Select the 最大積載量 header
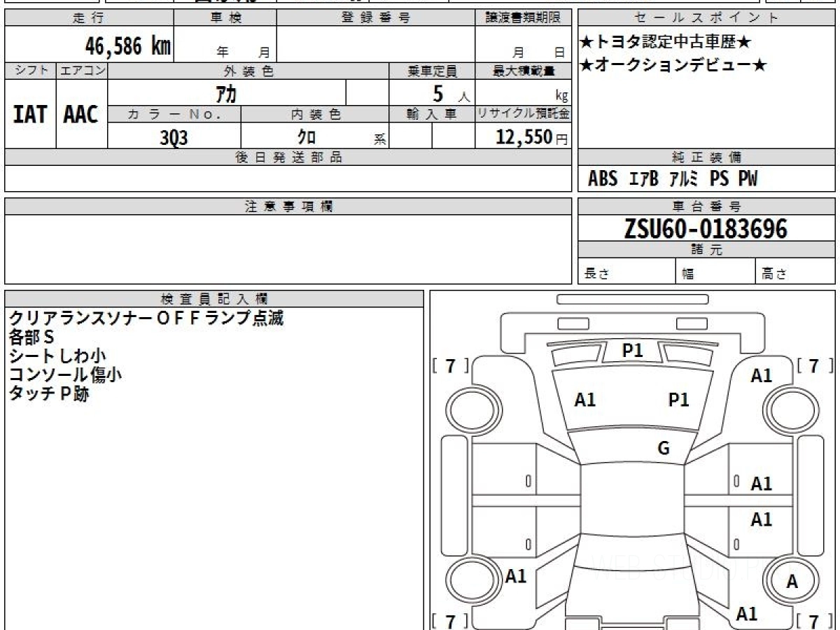This screenshot has height=630, width=840. 524,71
